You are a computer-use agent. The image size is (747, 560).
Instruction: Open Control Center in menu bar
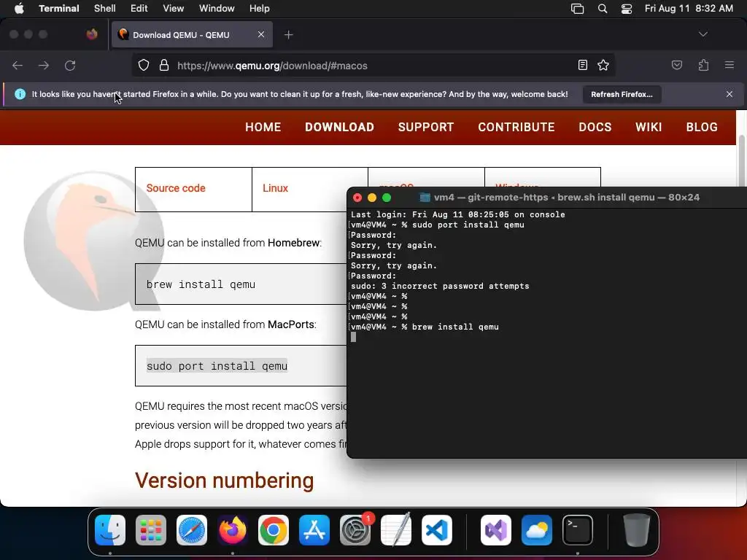pyautogui.click(x=627, y=8)
